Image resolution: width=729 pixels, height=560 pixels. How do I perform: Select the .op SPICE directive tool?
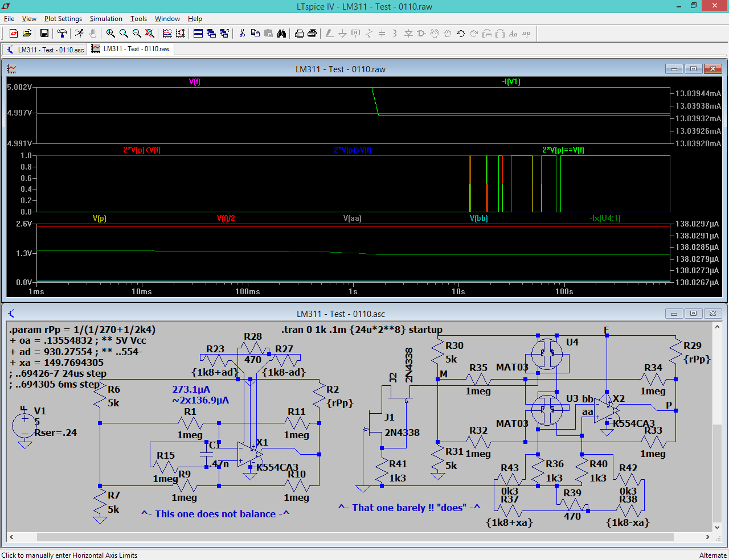526,34
